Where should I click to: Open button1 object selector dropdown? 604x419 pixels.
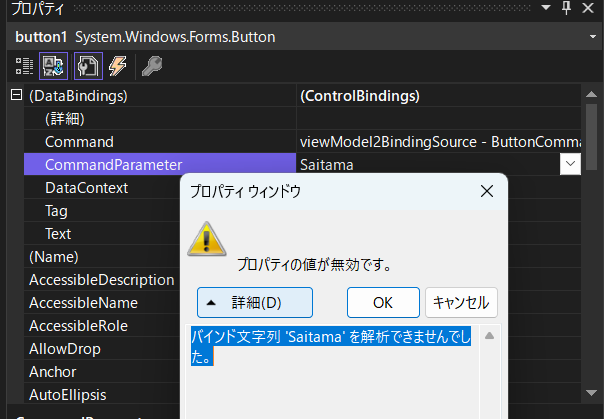[592, 37]
